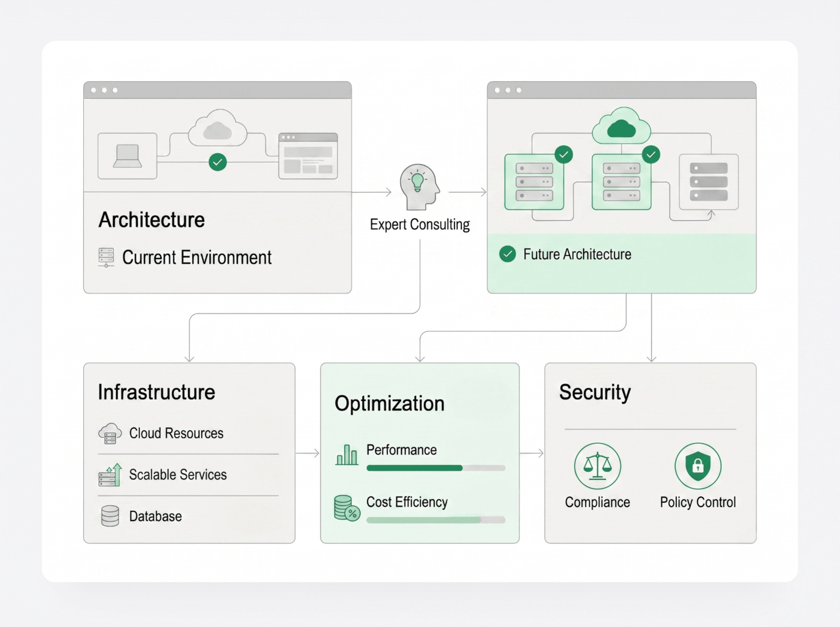Click the server icon beside Current Environment
The image size is (840, 627).
[x=106, y=258]
